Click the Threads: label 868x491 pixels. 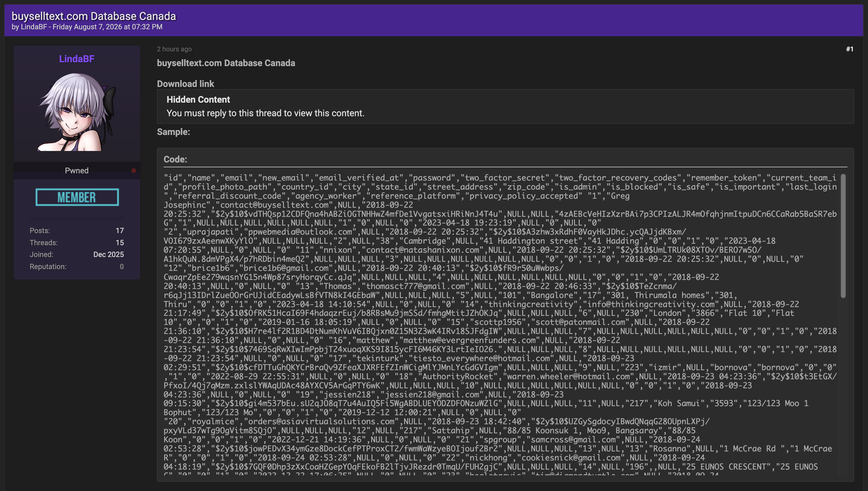point(43,243)
